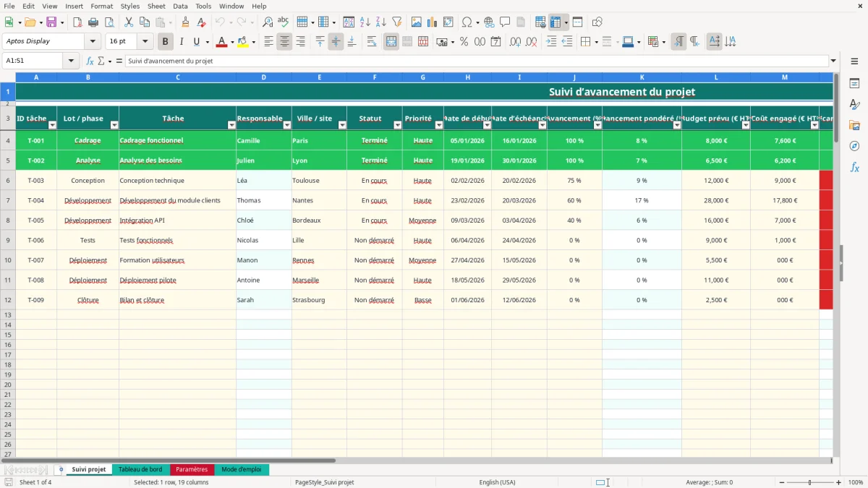Open the sidebar Gallery icon
The height and width of the screenshot is (488, 868).
[x=854, y=125]
